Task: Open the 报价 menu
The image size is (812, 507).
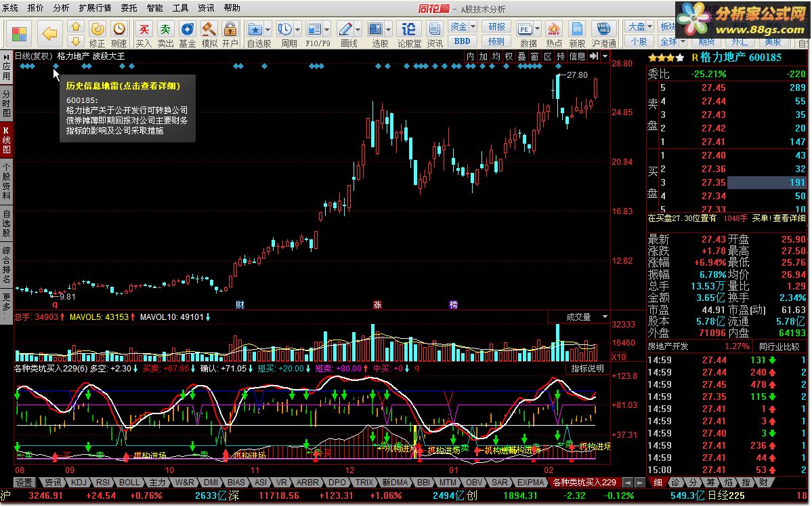Action: (35, 7)
